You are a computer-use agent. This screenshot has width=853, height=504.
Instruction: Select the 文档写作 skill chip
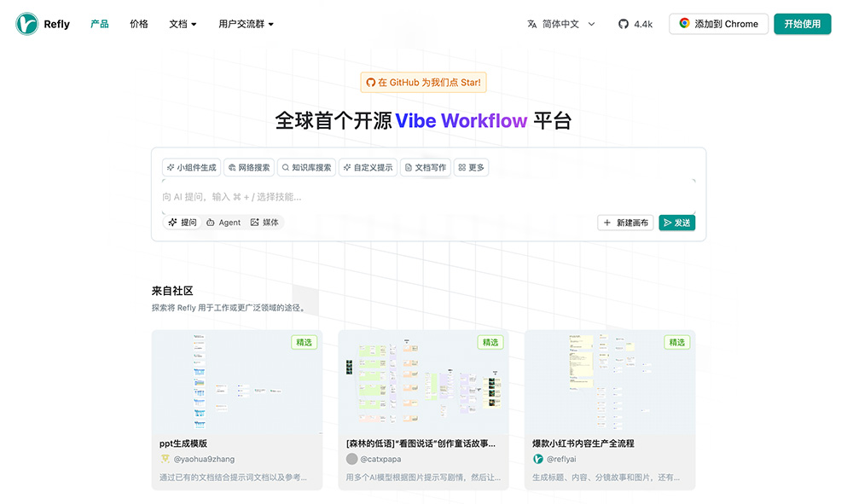[x=426, y=167]
